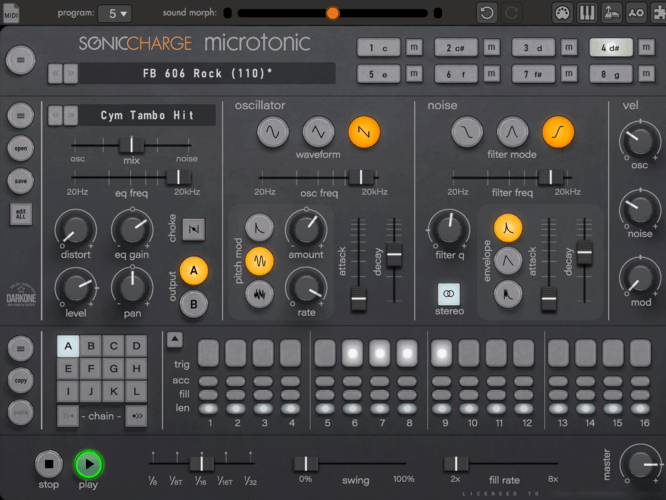The image size is (666, 500).
Task: Mute drum channel 6 f
Action: pos(491,73)
